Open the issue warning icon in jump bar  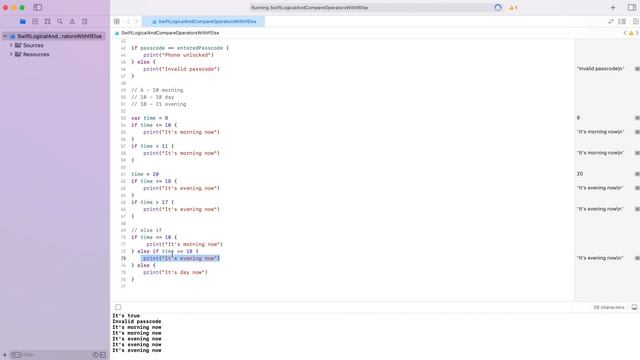pyautogui.click(x=631, y=33)
